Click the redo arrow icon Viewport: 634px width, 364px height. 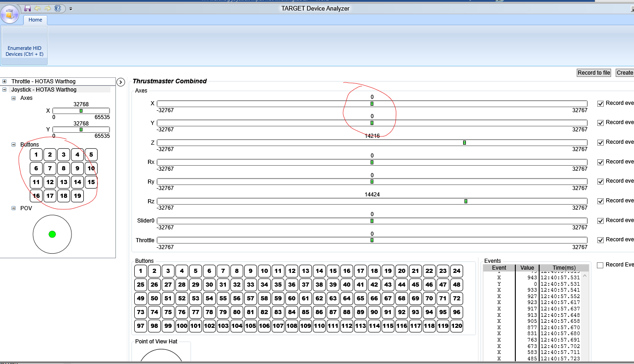(47, 8)
